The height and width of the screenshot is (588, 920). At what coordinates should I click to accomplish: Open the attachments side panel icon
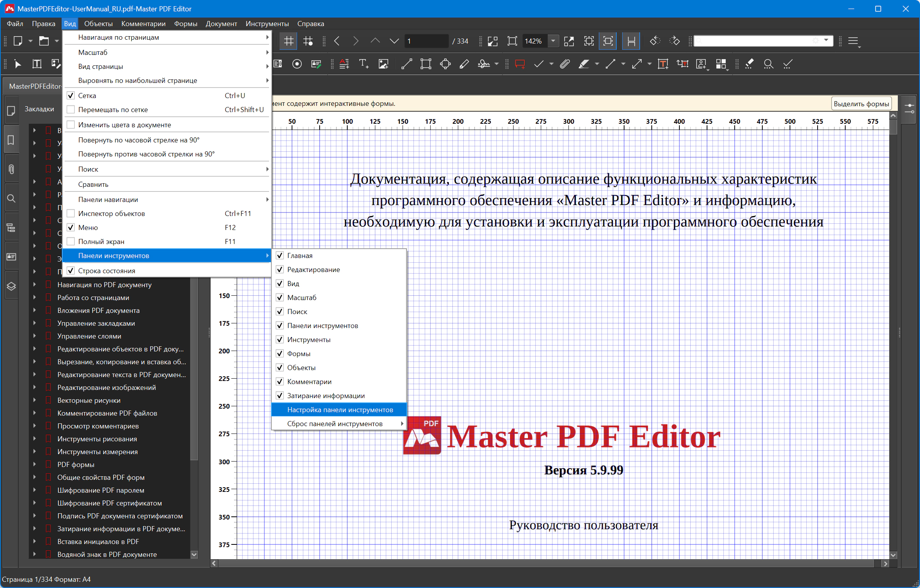coord(11,169)
